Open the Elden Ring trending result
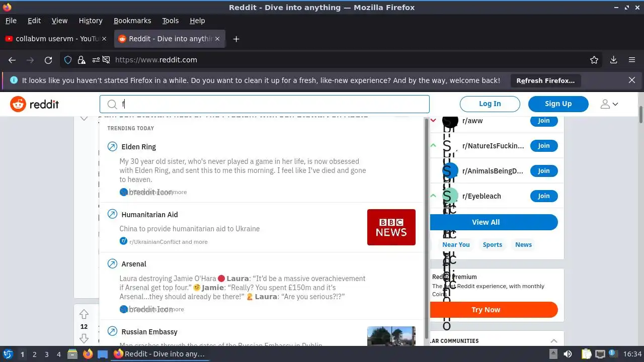 click(x=262, y=169)
